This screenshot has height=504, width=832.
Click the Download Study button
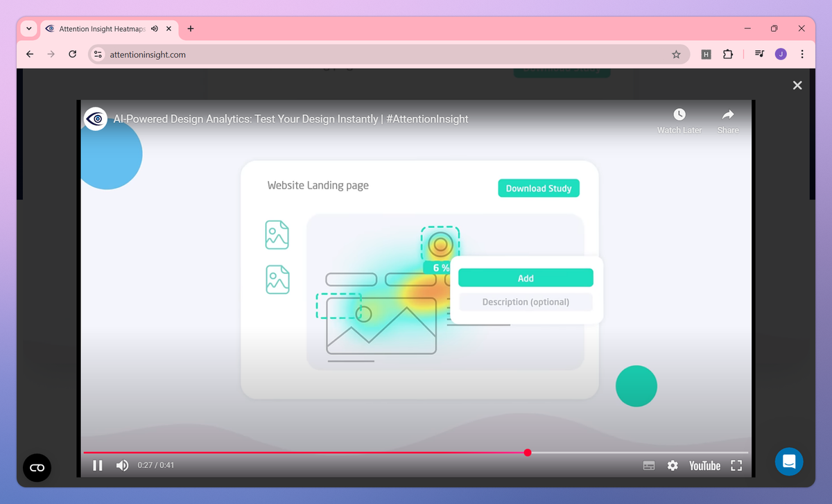tap(539, 188)
